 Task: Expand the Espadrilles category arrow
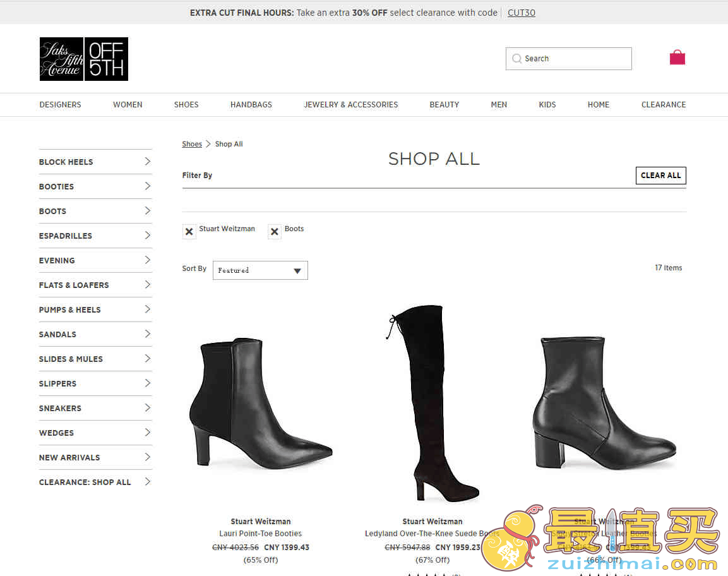148,236
